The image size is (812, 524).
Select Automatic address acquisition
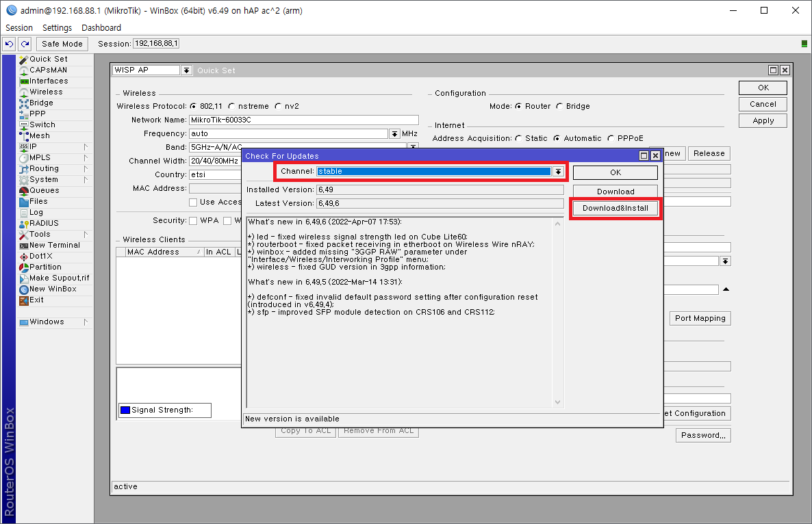pyautogui.click(x=557, y=138)
